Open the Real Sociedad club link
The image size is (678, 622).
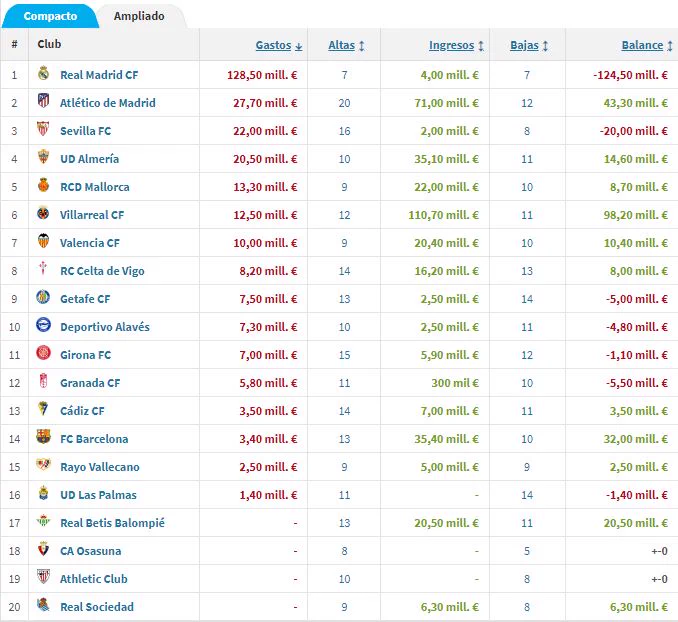click(97, 607)
